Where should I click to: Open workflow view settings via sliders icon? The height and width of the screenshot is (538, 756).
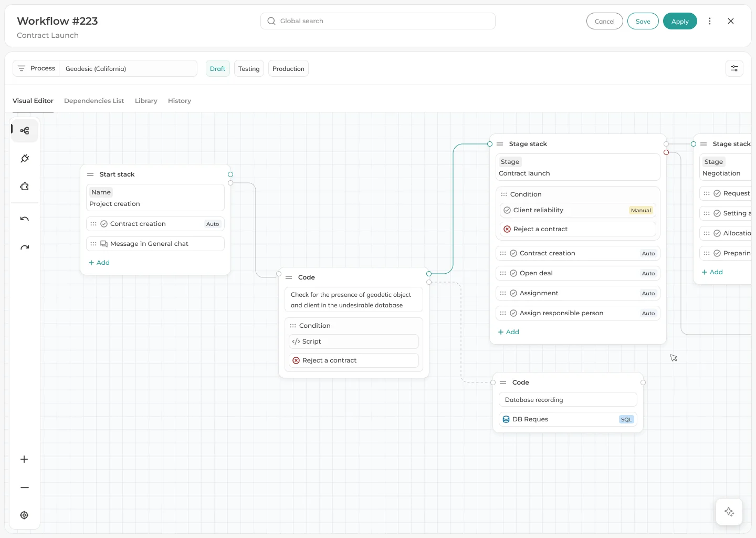click(x=734, y=68)
